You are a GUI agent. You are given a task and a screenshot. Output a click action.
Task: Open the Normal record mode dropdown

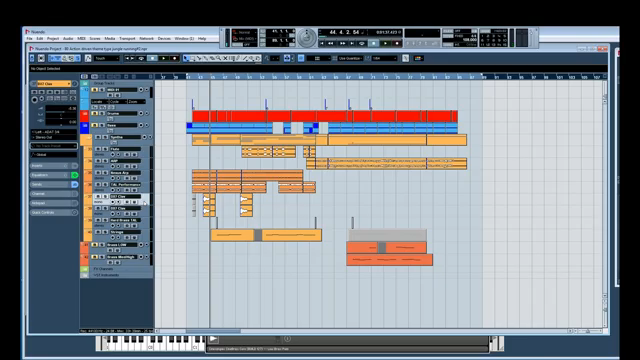pos(245,32)
